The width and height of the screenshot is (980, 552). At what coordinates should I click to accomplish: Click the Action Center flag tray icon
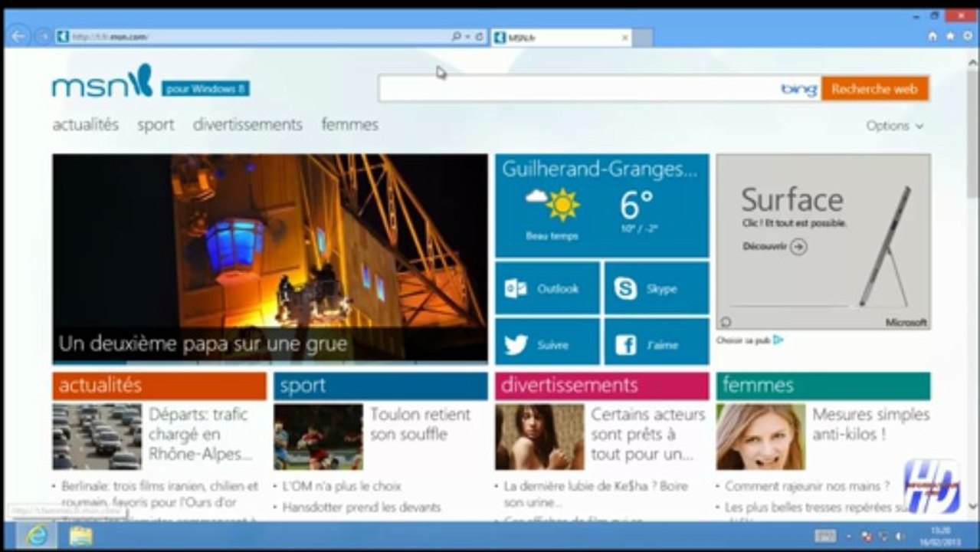867,536
